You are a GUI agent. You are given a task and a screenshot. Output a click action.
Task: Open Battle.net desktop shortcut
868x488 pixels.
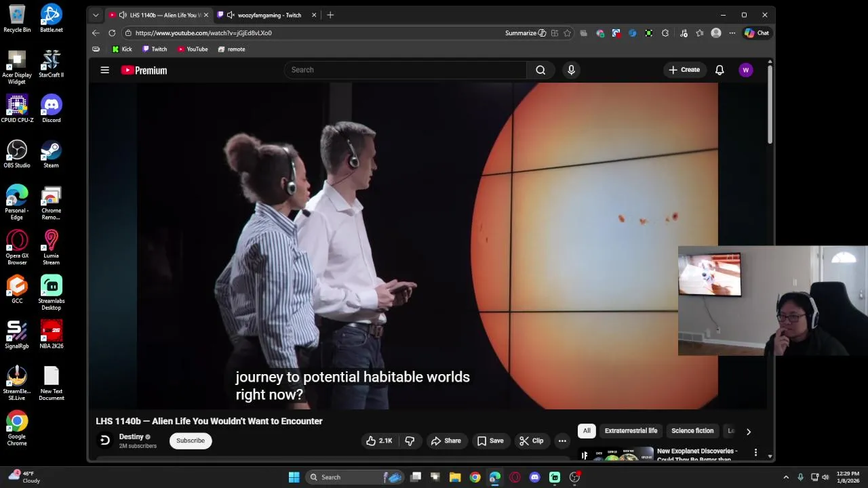tap(51, 18)
